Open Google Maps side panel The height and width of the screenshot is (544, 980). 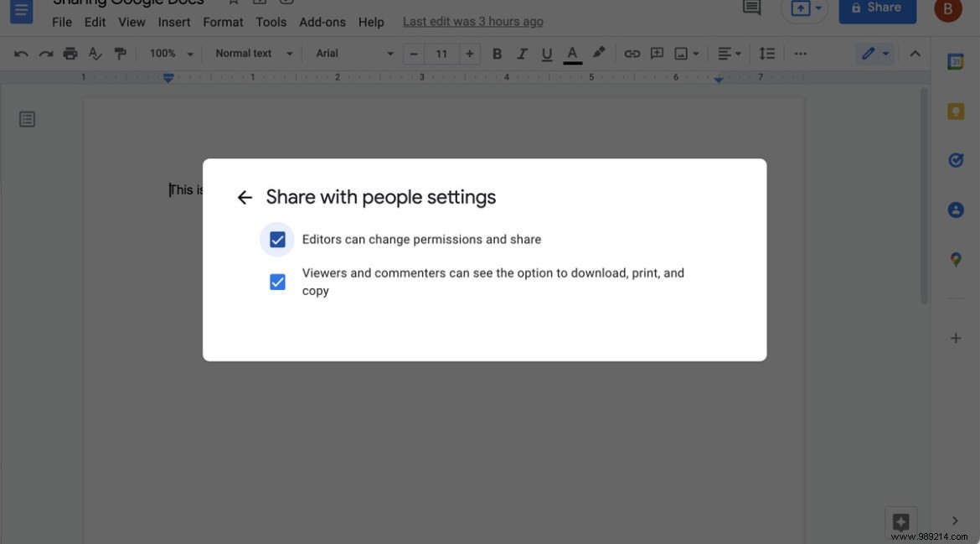pos(956,259)
